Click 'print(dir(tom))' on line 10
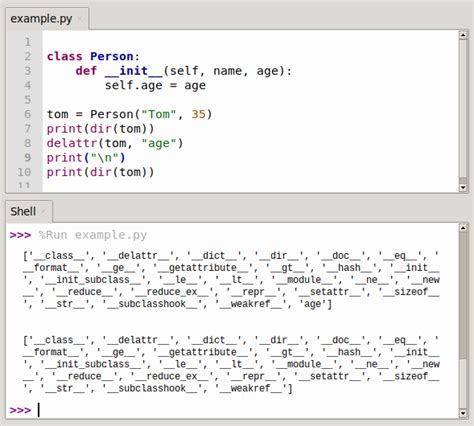The height and width of the screenshot is (426, 474). coord(100,172)
